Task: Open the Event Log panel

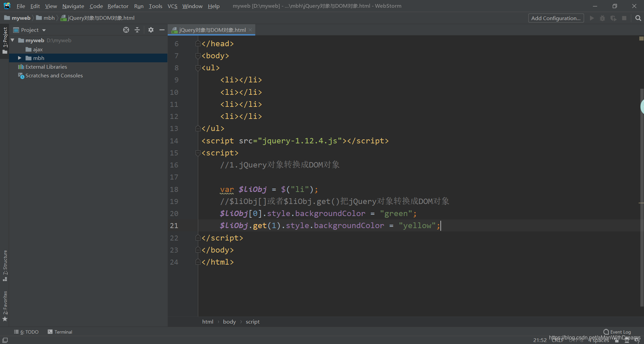Action: (x=617, y=332)
